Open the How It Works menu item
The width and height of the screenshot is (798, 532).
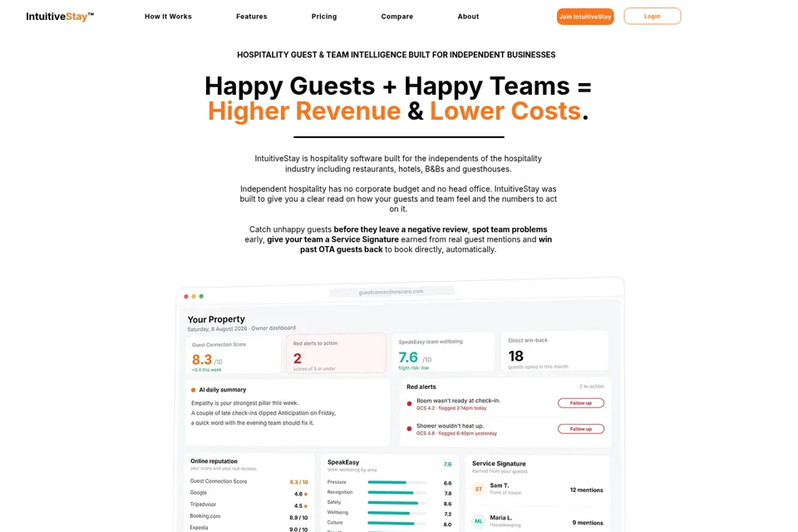coord(168,17)
